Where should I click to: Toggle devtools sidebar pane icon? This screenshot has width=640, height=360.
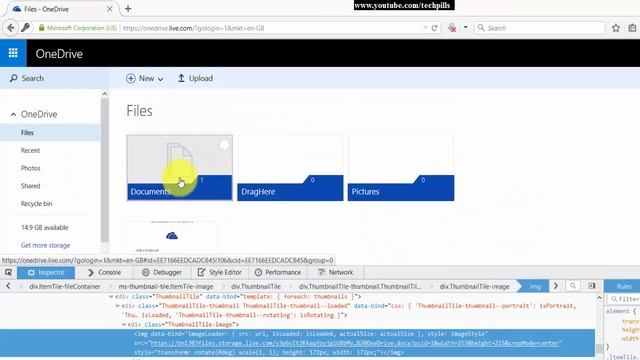tap(592, 286)
